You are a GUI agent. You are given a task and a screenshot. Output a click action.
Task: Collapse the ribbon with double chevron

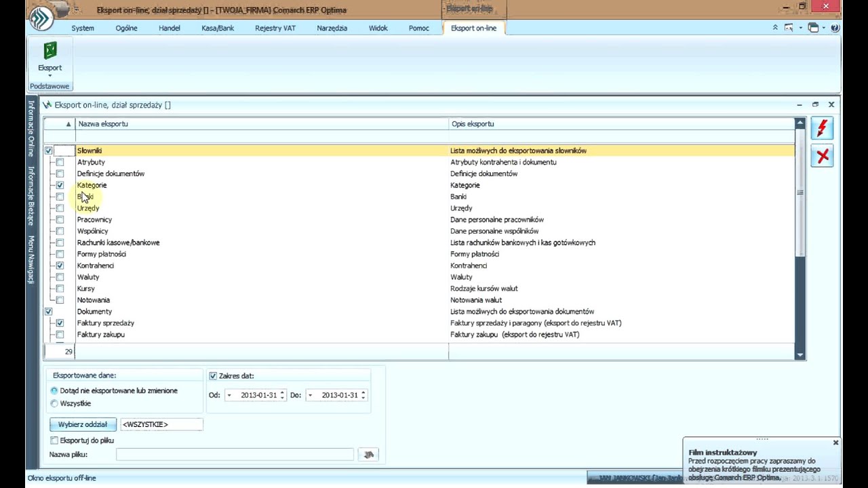tap(775, 28)
